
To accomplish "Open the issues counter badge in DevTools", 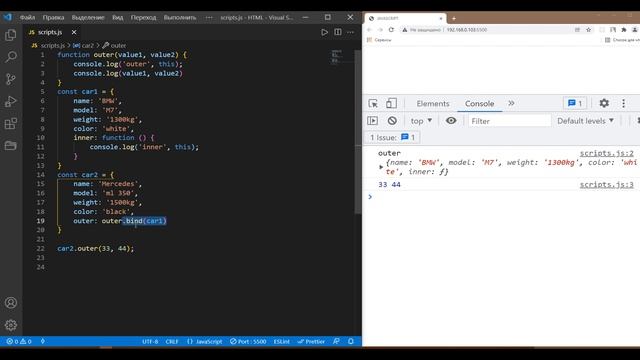I will click(x=575, y=104).
